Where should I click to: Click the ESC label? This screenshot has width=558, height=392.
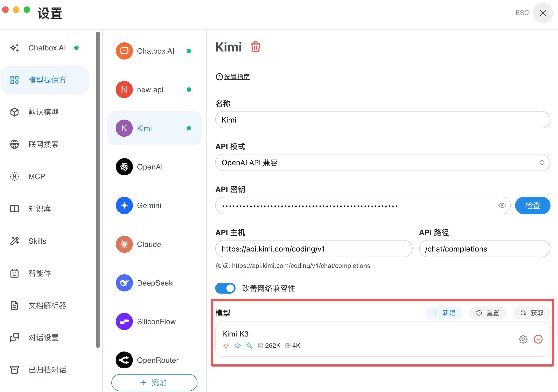522,13
